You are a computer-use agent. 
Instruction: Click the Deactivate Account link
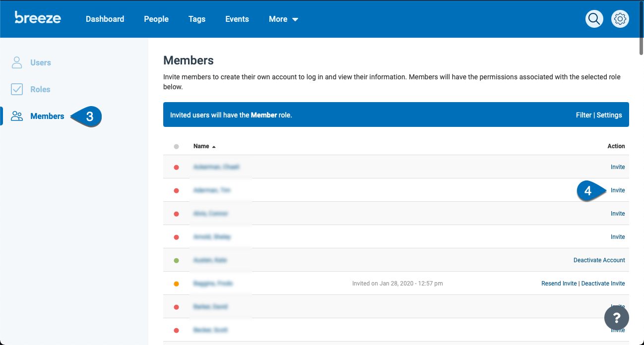(x=599, y=260)
